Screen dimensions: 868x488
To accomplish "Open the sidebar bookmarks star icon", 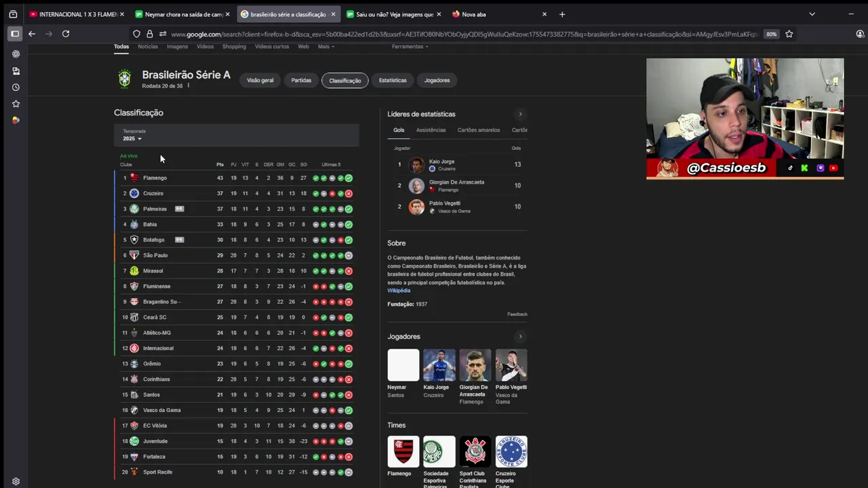I will [16, 104].
